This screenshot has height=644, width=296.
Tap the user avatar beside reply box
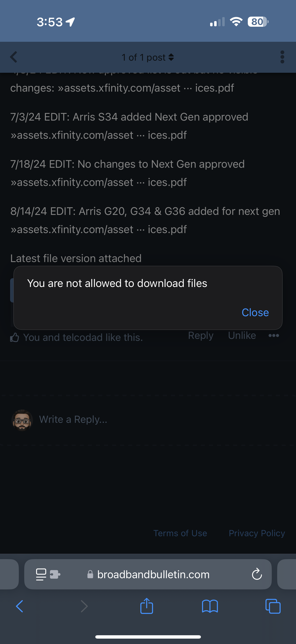[x=22, y=420]
